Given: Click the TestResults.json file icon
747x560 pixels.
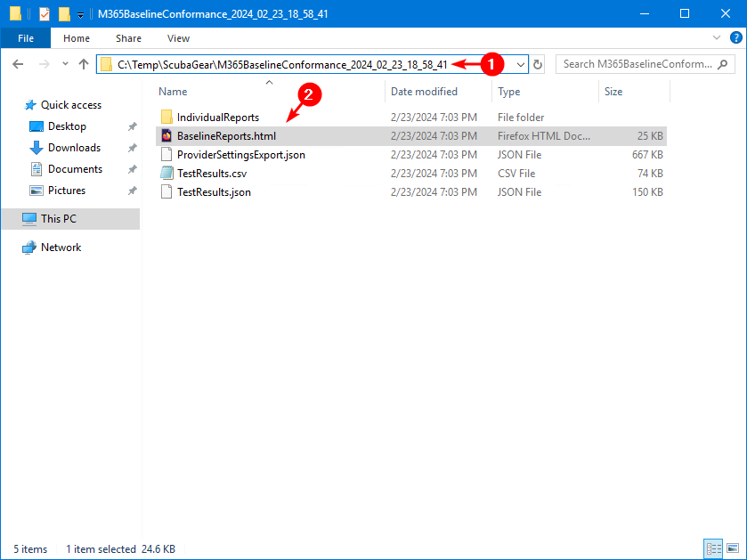Looking at the screenshot, I should point(166,191).
